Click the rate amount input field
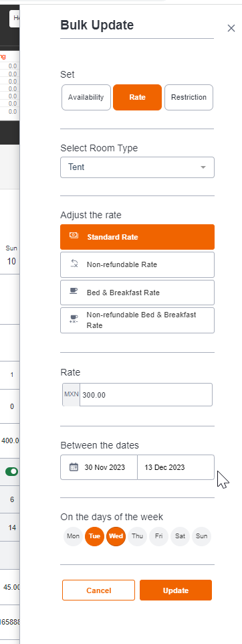The image size is (242, 644). (x=146, y=395)
